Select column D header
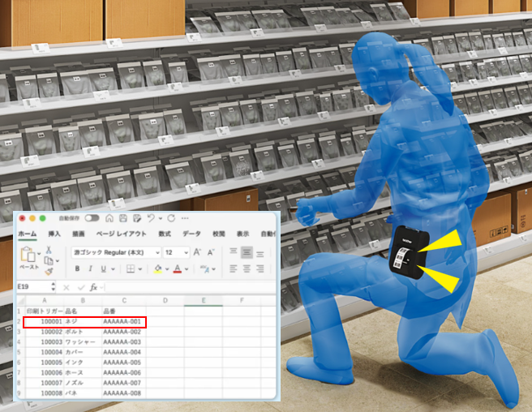 click(x=165, y=301)
